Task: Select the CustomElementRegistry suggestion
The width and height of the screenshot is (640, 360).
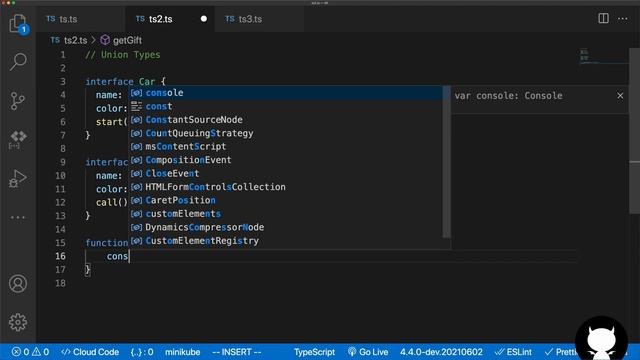Action: [286, 241]
